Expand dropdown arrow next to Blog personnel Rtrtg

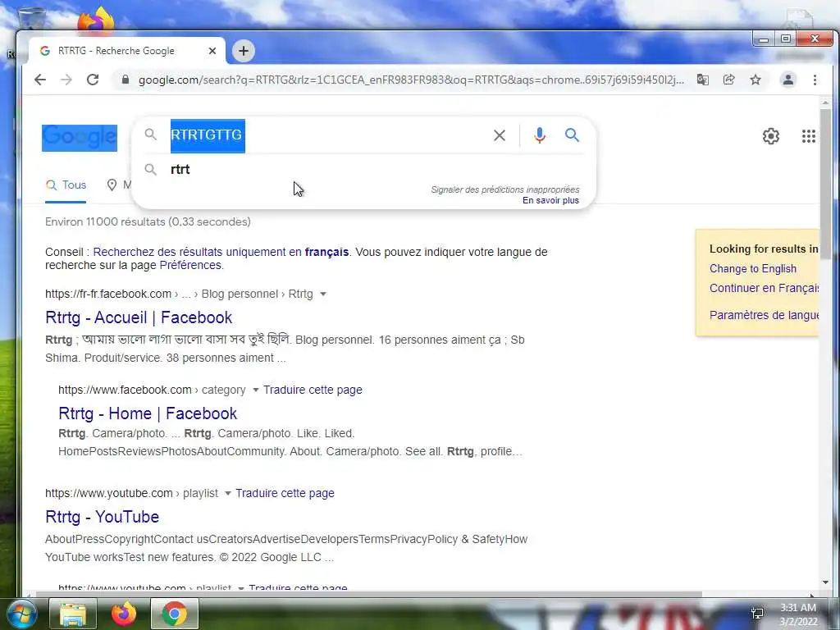tap(323, 294)
